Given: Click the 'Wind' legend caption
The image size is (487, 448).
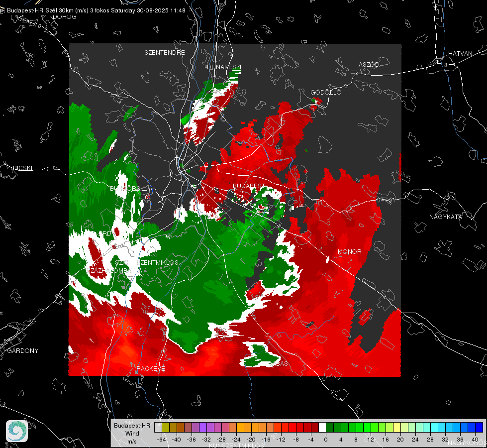Looking at the screenshot, I should 132,434.
